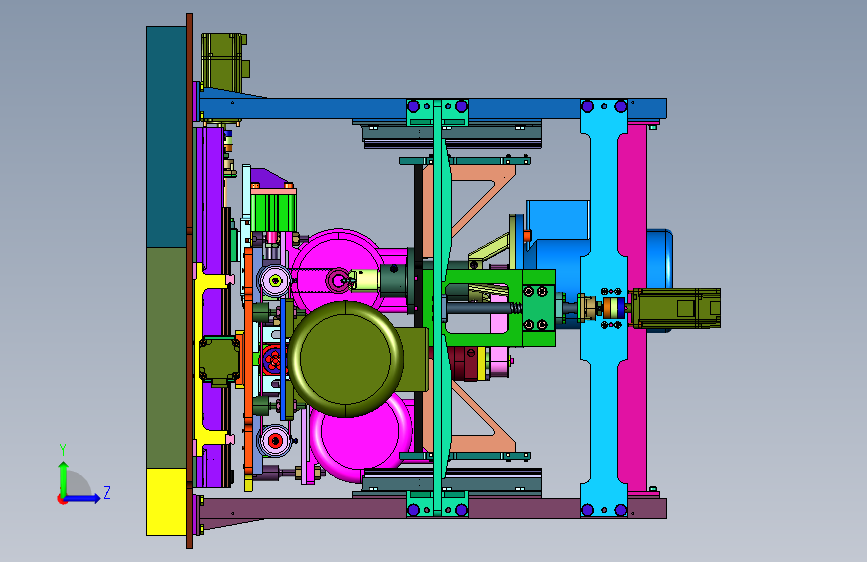Select the olive motor at the top-left
The width and height of the screenshot is (867, 562).
click(x=224, y=61)
